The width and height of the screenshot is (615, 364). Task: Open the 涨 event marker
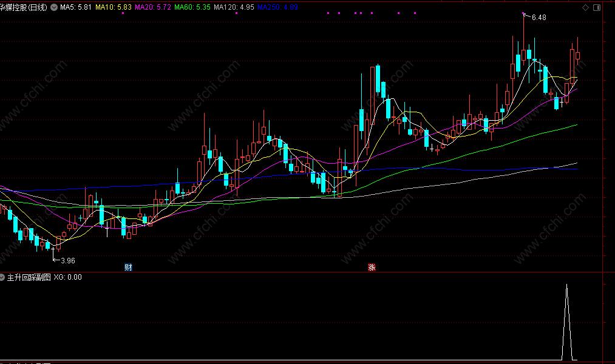pyautogui.click(x=372, y=267)
